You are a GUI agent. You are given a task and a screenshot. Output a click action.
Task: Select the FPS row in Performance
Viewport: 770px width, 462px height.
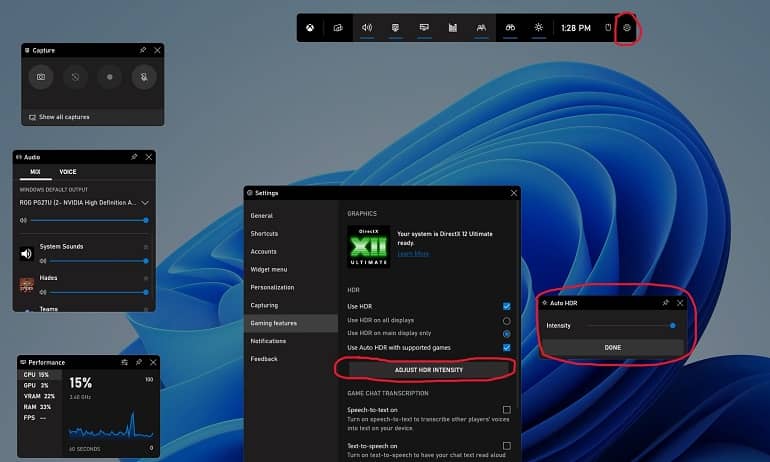(x=40, y=418)
